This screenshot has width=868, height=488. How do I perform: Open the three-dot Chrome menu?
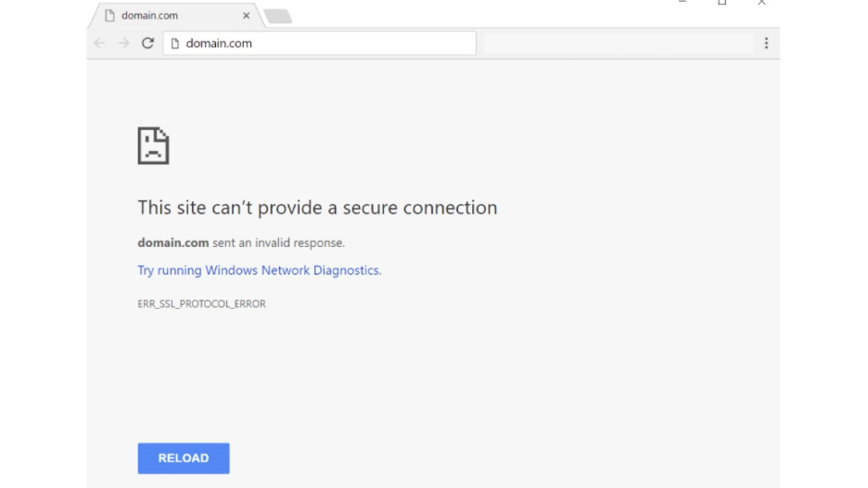coord(766,43)
